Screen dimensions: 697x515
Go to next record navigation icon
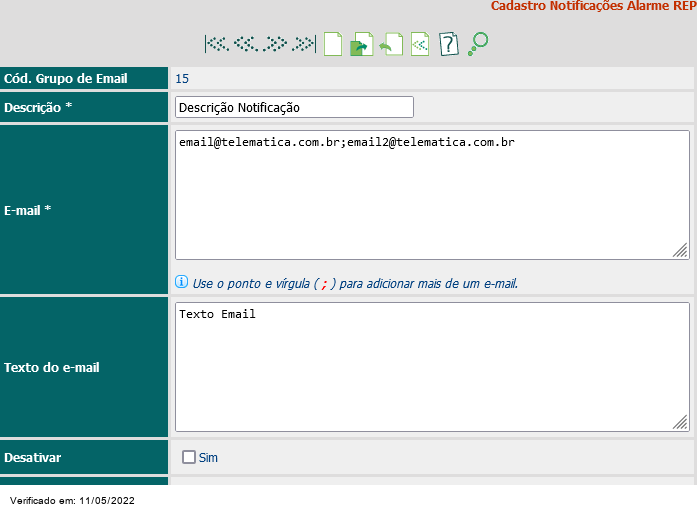(275, 44)
